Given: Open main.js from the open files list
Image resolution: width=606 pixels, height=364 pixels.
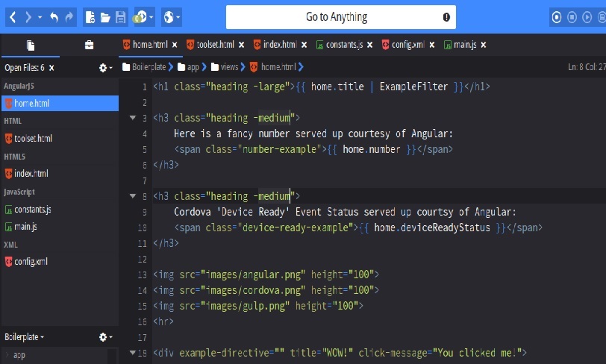Looking at the screenshot, I should coord(25,226).
